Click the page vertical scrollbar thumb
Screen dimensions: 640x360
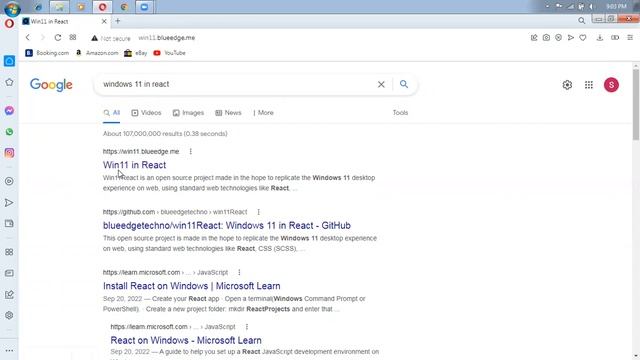coord(636,104)
